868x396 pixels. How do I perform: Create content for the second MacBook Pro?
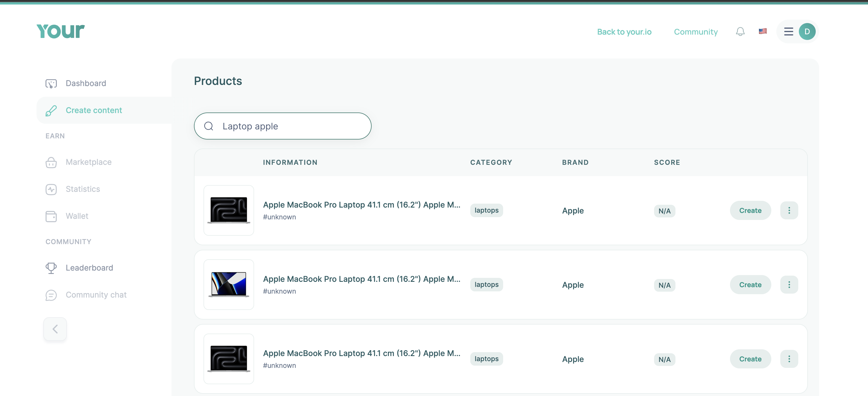pos(751,285)
